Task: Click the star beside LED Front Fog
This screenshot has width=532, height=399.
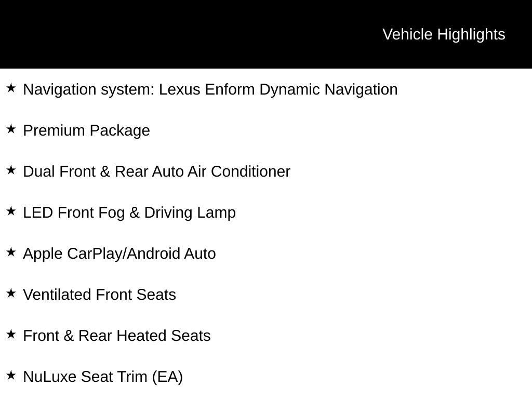Action: 11,211
